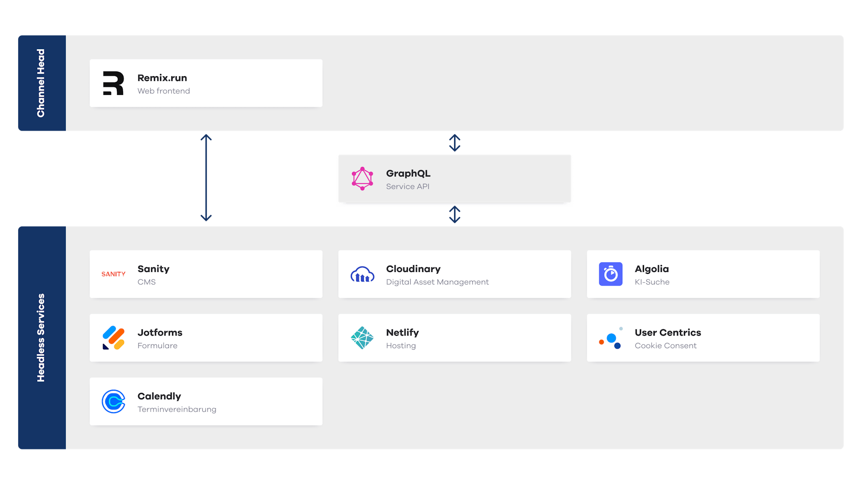This screenshot has height=488, width=868.
Task: Select the 'Web frontend' subtitle
Action: [x=164, y=91]
